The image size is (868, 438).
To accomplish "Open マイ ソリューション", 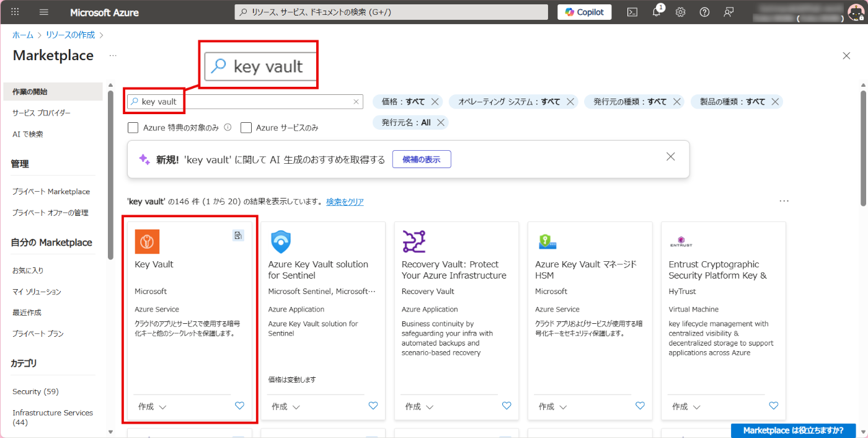I will [37, 292].
